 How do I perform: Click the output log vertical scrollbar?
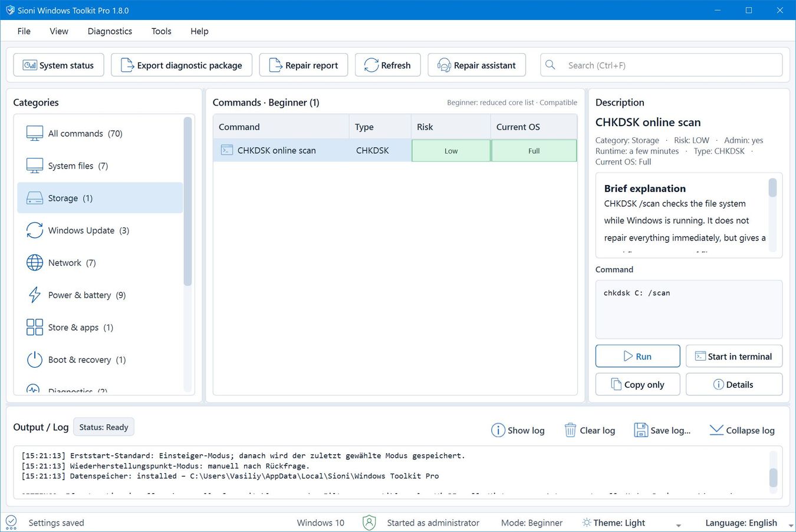click(x=773, y=477)
